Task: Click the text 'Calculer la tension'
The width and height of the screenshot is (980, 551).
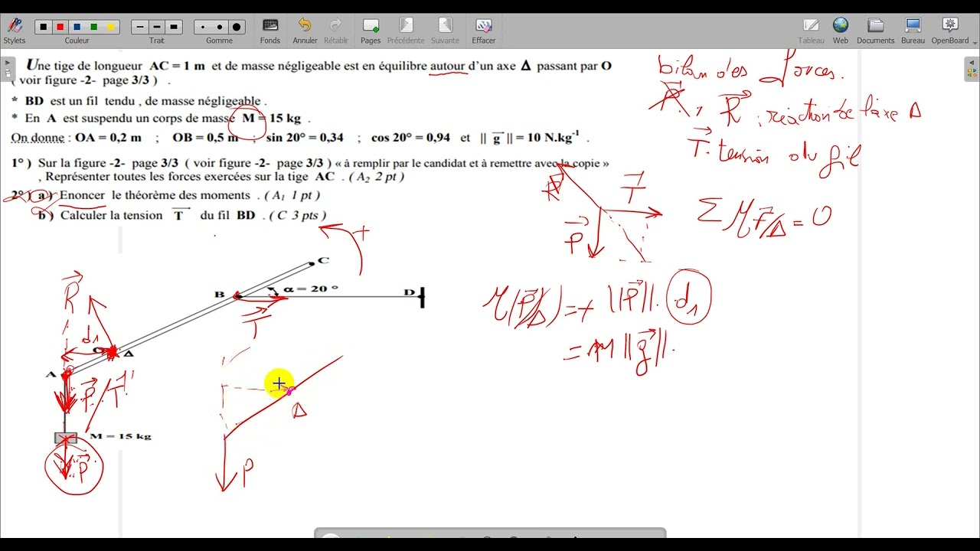Action: (112, 216)
